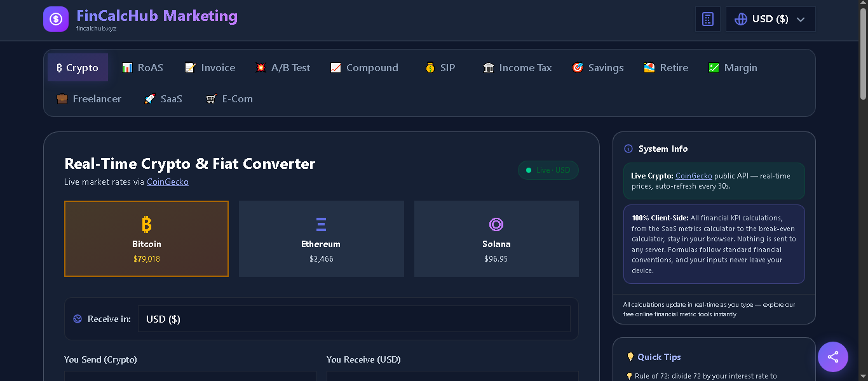Click the SIP money bag icon
Screen dimensions: 868x381
pyautogui.click(x=430, y=67)
